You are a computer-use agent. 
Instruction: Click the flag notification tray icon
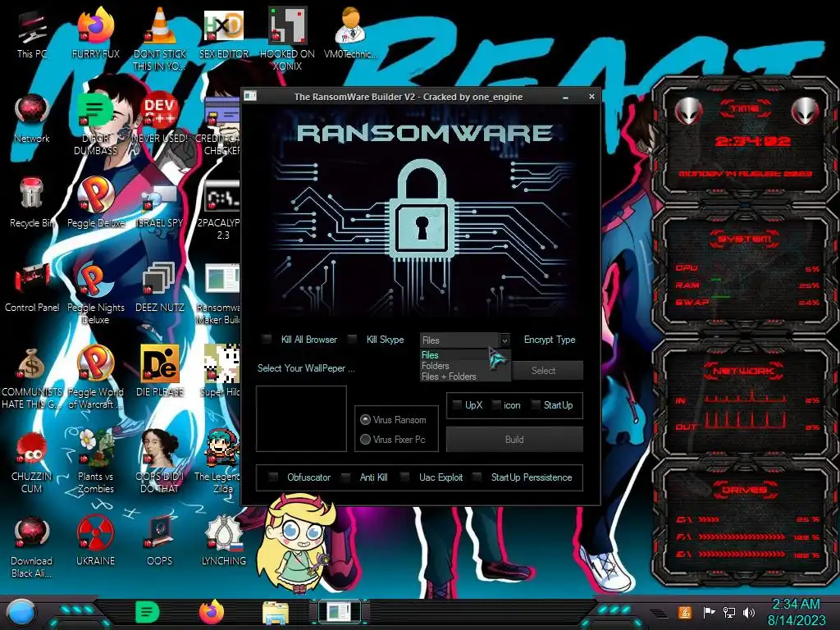(709, 612)
